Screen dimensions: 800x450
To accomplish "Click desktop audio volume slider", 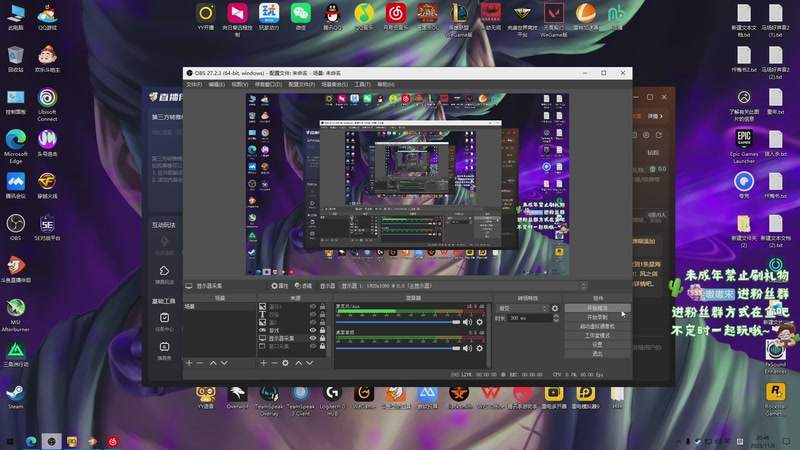I will (x=398, y=348).
